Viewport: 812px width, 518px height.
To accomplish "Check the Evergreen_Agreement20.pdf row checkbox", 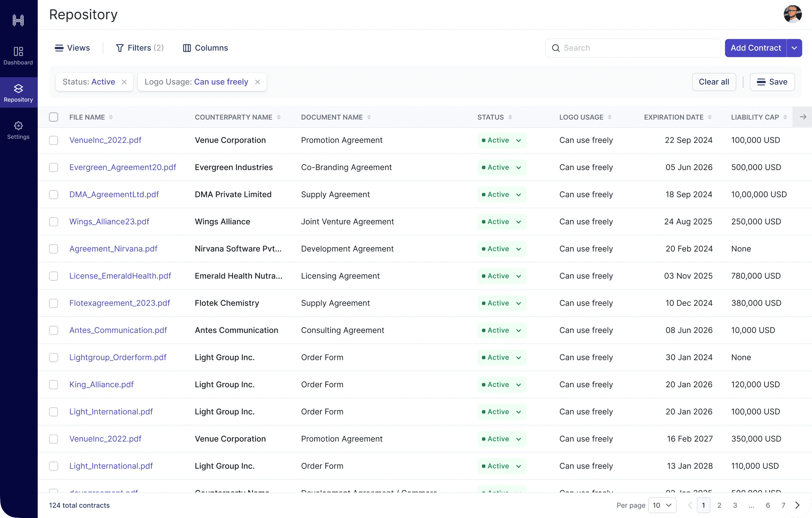I will point(54,167).
